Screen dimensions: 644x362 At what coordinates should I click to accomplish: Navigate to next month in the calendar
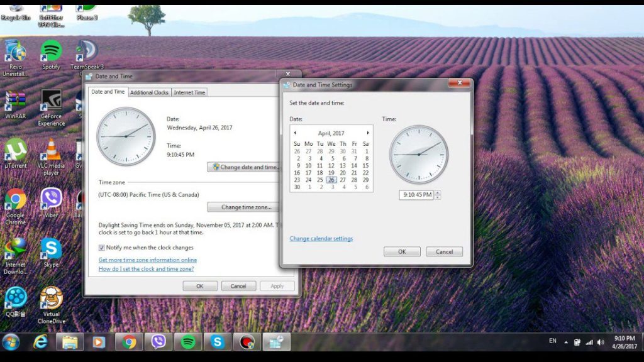[368, 133]
